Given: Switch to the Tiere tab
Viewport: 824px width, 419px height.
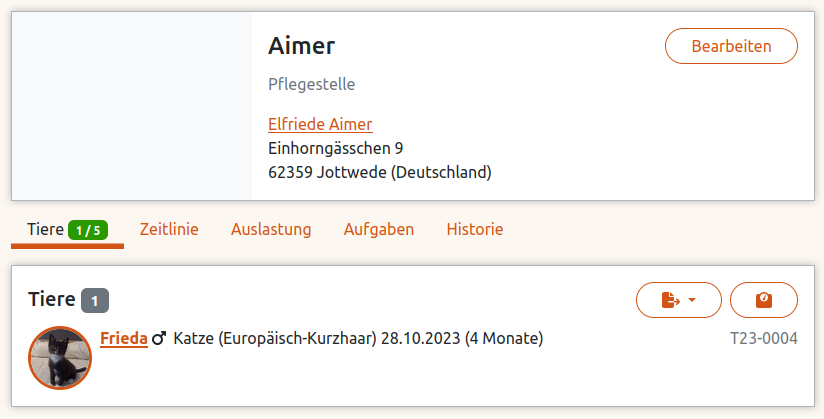Looking at the screenshot, I should 45,229.
